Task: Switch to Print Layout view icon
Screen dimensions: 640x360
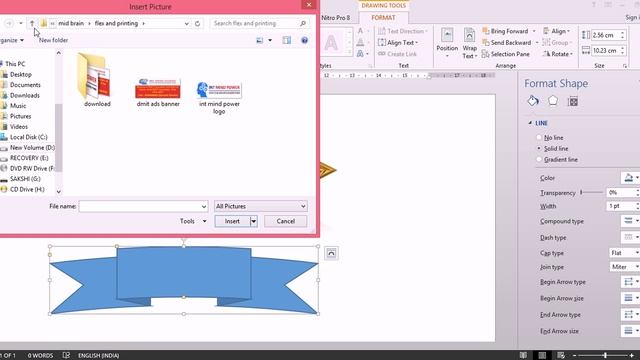Action: click(x=542, y=356)
